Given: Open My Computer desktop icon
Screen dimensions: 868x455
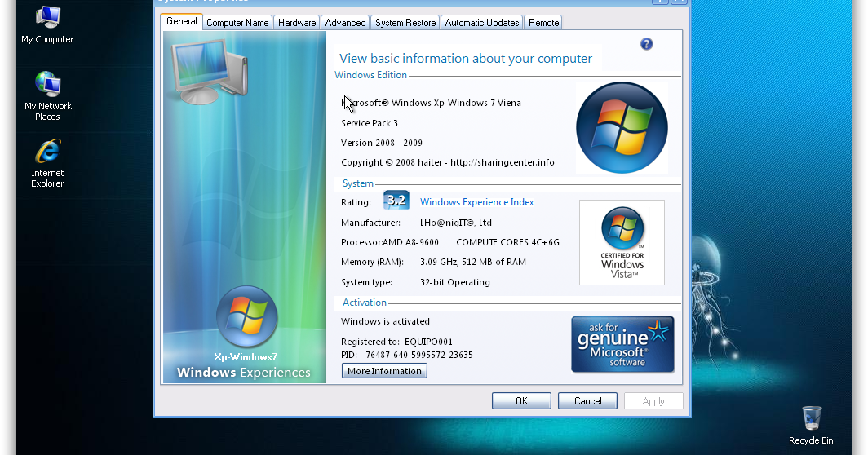Looking at the screenshot, I should (47, 24).
